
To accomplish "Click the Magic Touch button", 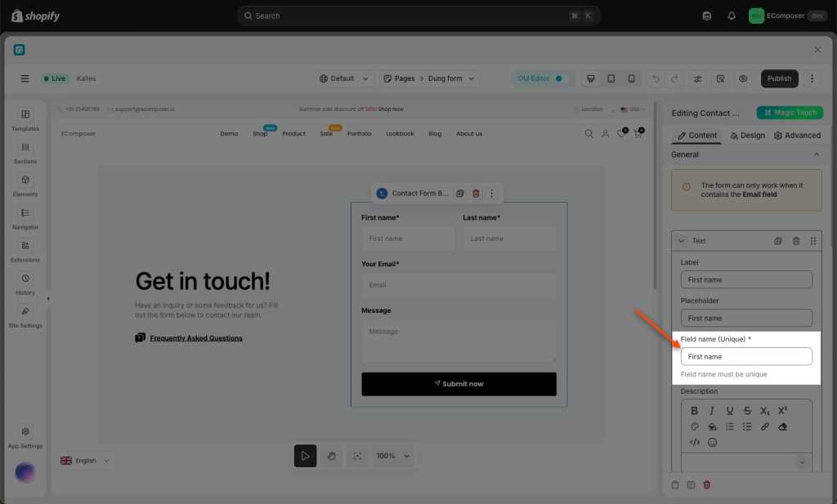I will pyautogui.click(x=789, y=113).
